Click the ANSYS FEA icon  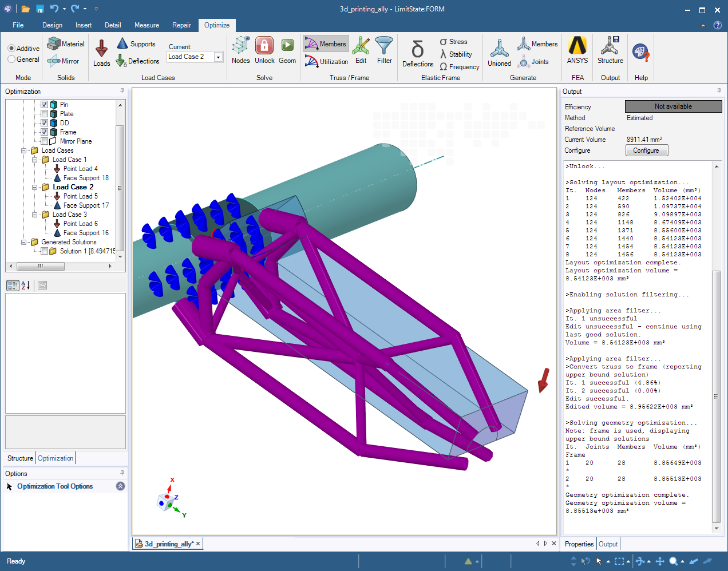point(577,45)
